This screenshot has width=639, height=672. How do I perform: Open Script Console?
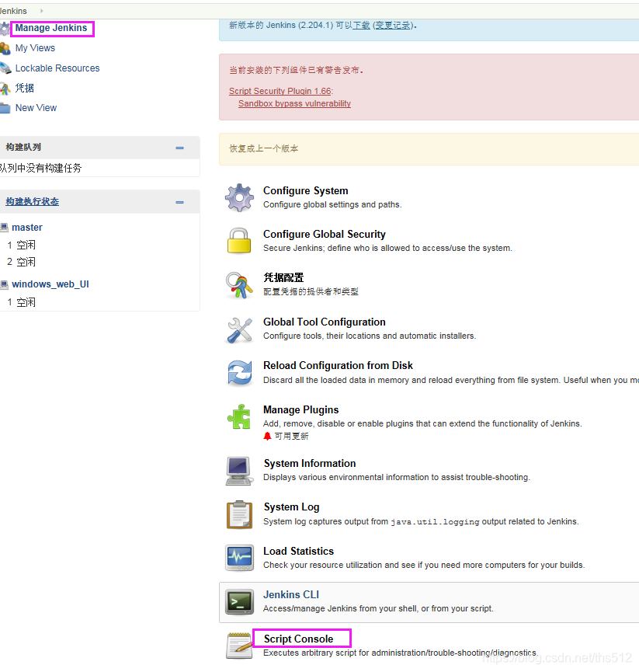coord(298,639)
